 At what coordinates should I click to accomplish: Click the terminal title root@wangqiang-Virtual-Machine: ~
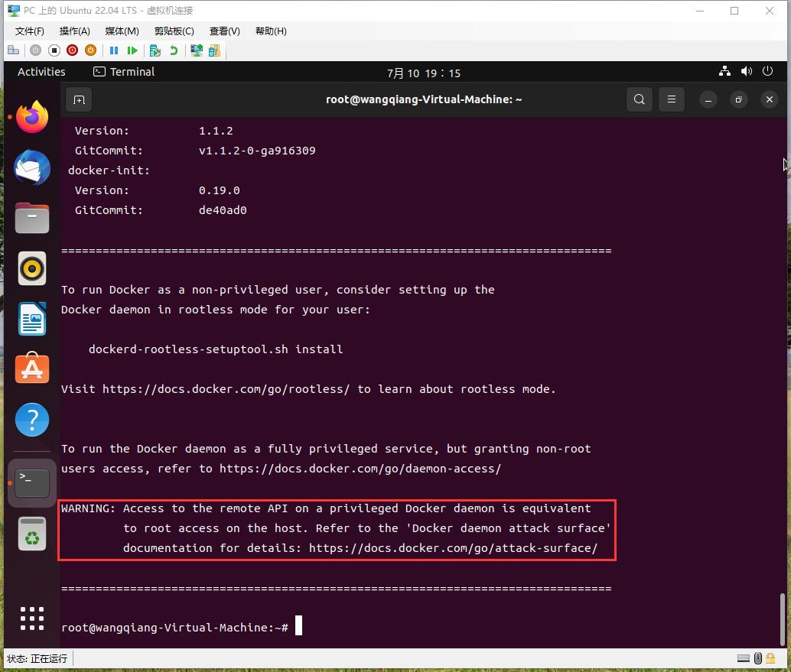click(424, 99)
